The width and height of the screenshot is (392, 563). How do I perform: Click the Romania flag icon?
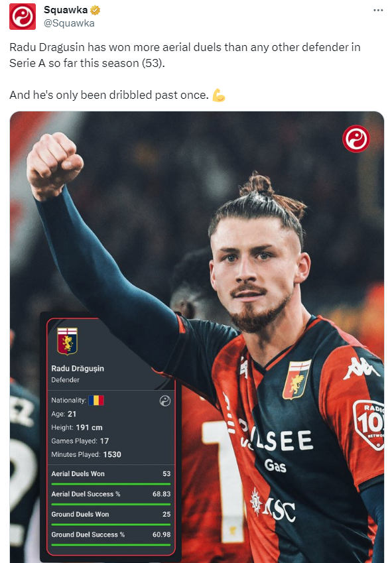point(96,401)
